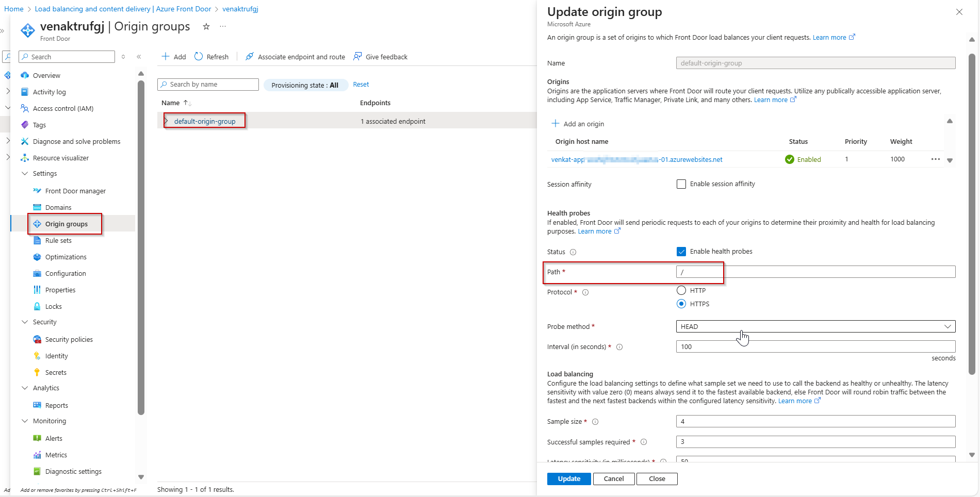Click the Reset filter link
The height and width of the screenshot is (497, 980).
click(361, 85)
